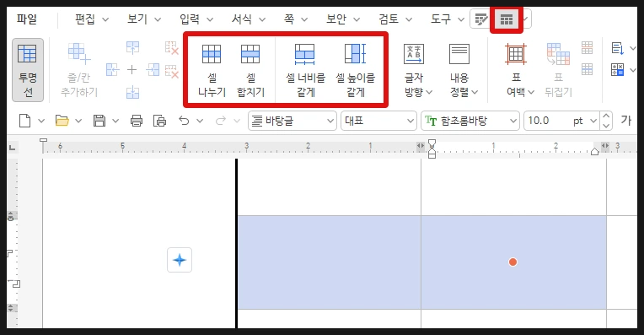Click 셀 합치기 to merge cells
Screen dimensions: 644x335
click(250, 70)
